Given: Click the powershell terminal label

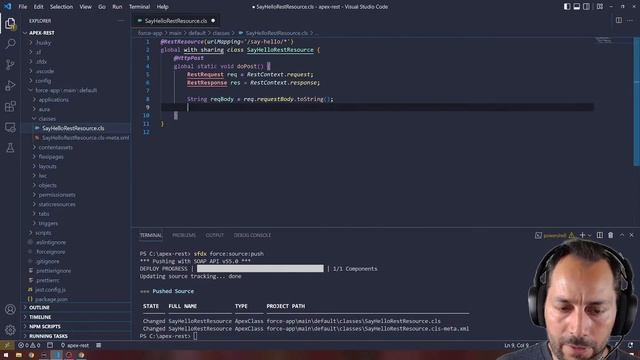Looking at the screenshot, I should [x=555, y=236].
